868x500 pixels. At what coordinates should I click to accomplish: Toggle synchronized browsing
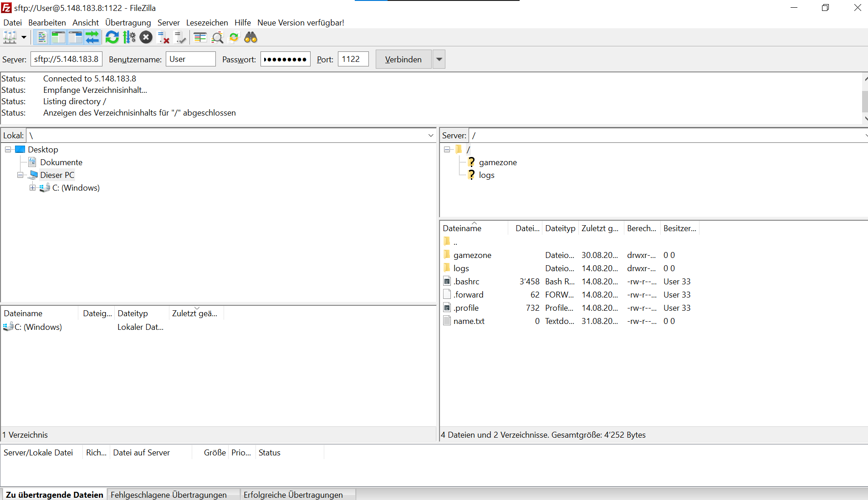click(x=234, y=37)
